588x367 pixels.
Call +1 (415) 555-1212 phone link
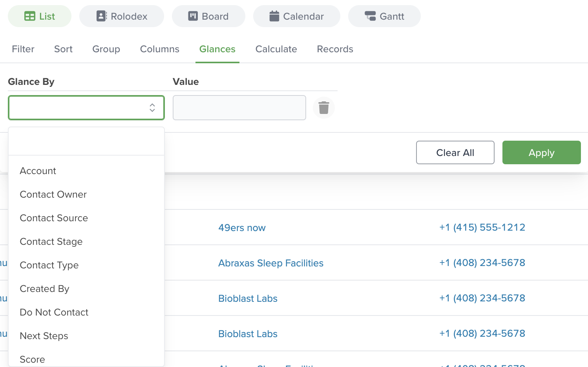click(x=482, y=228)
